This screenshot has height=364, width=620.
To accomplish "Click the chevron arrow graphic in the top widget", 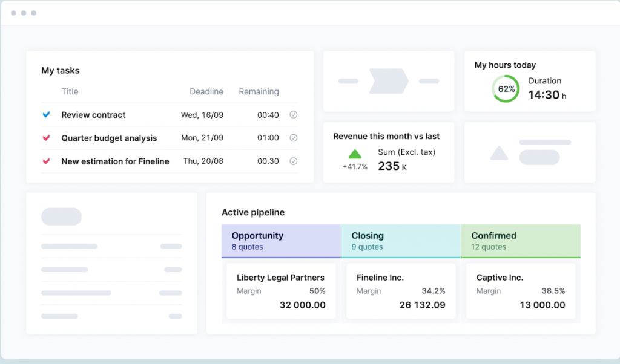I will [388, 80].
